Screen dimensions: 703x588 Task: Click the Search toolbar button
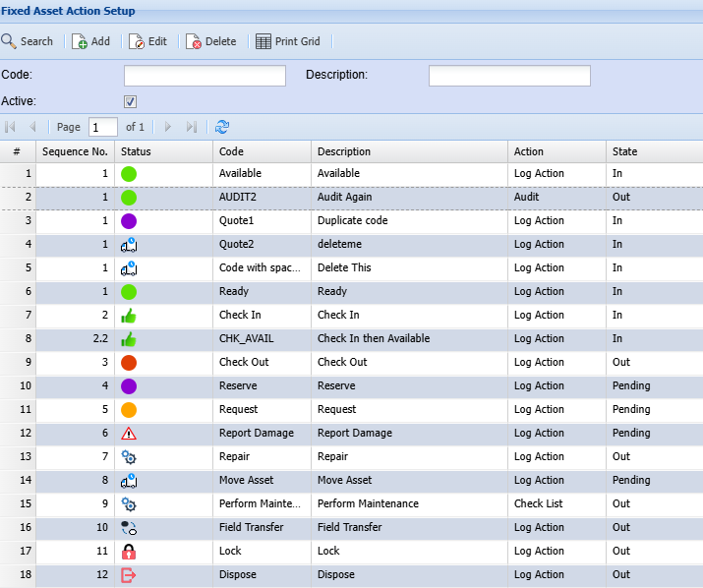[28, 41]
